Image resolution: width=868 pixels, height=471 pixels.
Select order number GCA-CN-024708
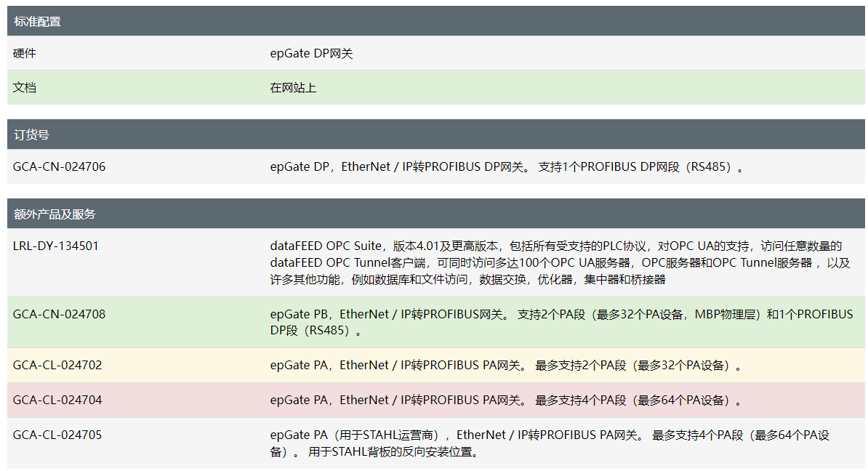(59, 314)
